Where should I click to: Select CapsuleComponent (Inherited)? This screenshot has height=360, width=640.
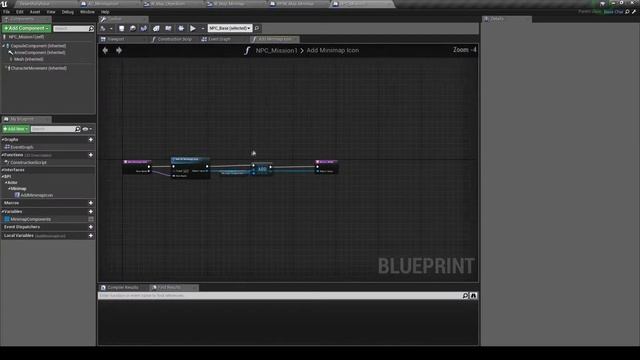point(38,46)
